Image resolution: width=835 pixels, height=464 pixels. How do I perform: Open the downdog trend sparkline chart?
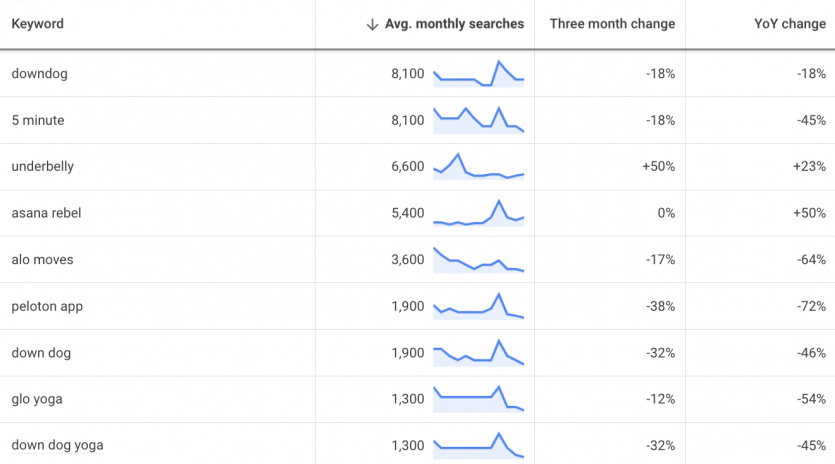[x=479, y=74]
